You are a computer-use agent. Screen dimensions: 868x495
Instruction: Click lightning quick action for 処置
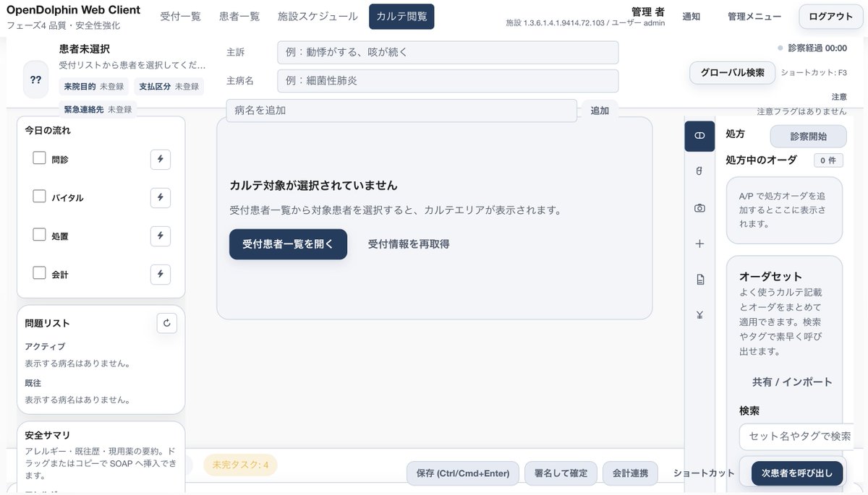[161, 236]
